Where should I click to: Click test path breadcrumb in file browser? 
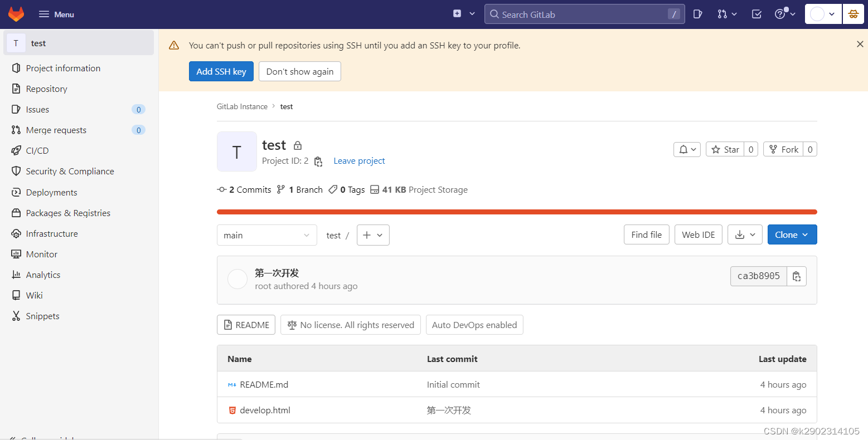pyautogui.click(x=333, y=235)
